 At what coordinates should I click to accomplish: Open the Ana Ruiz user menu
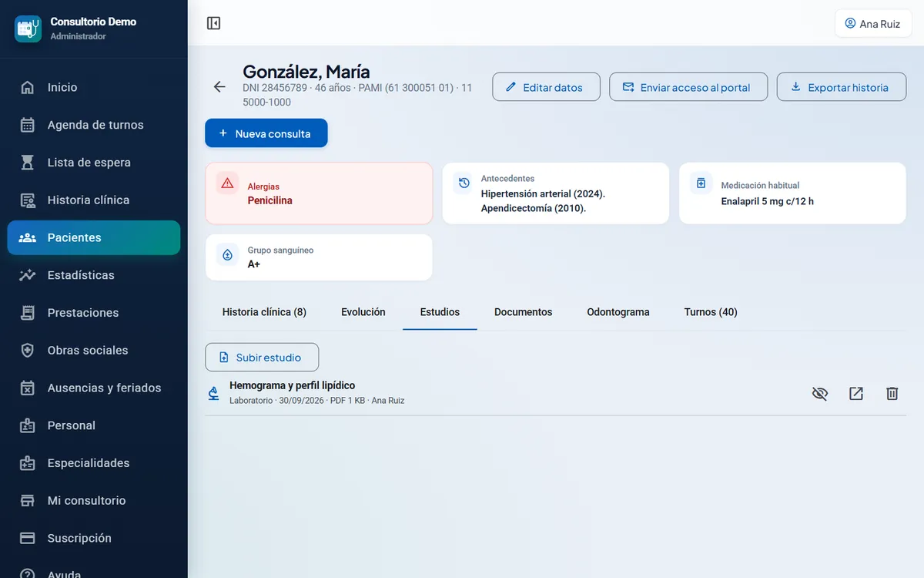[x=873, y=23]
